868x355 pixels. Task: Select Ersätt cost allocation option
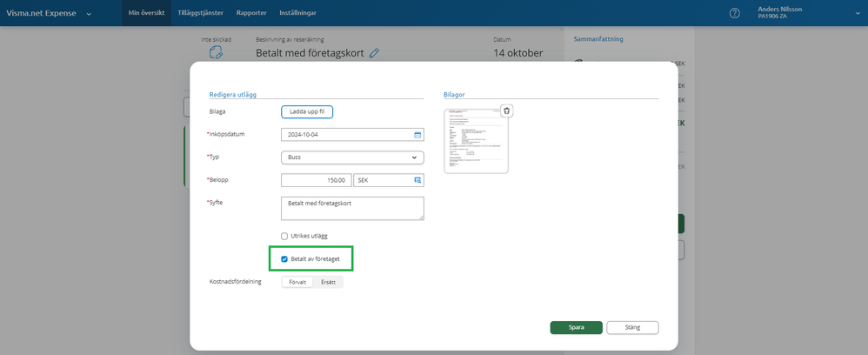pyautogui.click(x=328, y=282)
